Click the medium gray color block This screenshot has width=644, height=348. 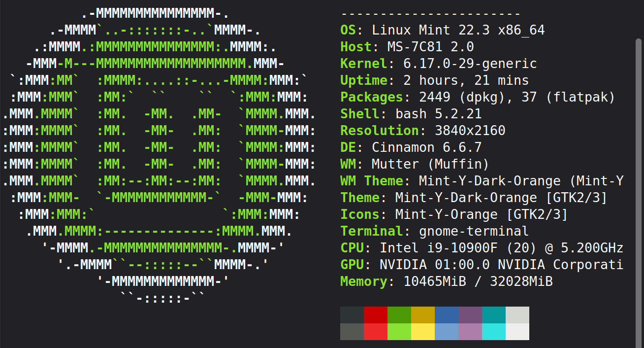[x=352, y=332]
